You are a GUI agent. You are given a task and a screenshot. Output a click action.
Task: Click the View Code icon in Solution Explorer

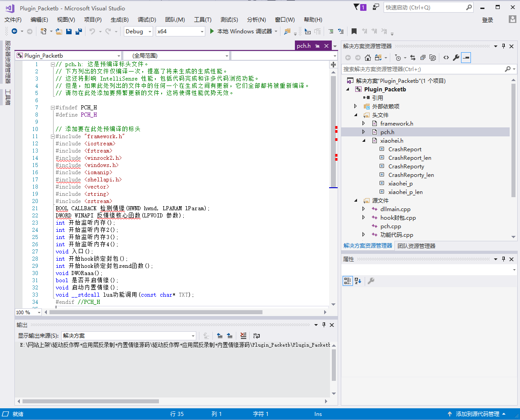tap(446, 58)
